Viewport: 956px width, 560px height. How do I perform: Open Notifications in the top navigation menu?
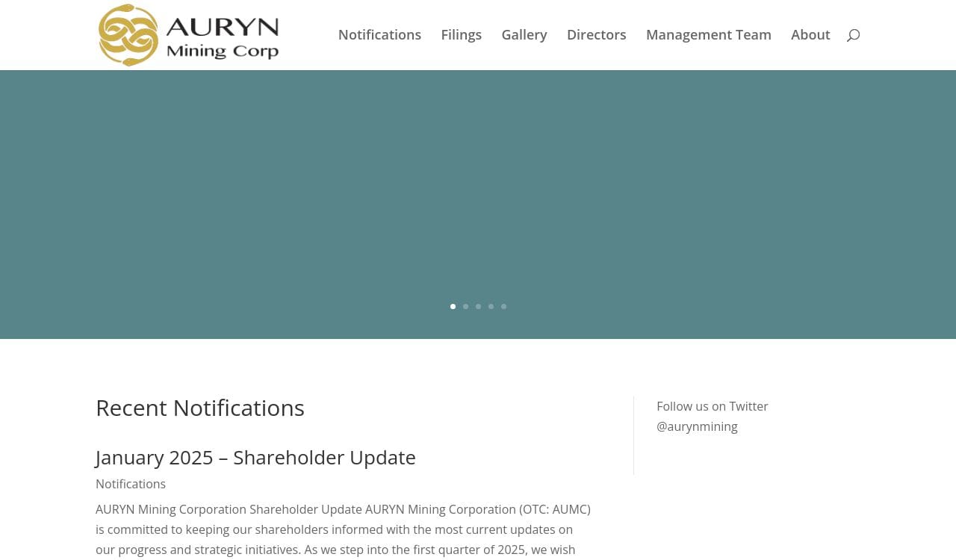[379, 35]
